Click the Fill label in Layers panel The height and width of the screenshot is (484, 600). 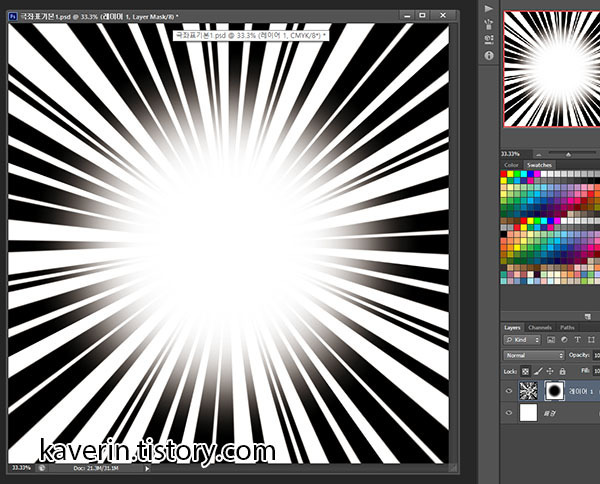[x=585, y=371]
